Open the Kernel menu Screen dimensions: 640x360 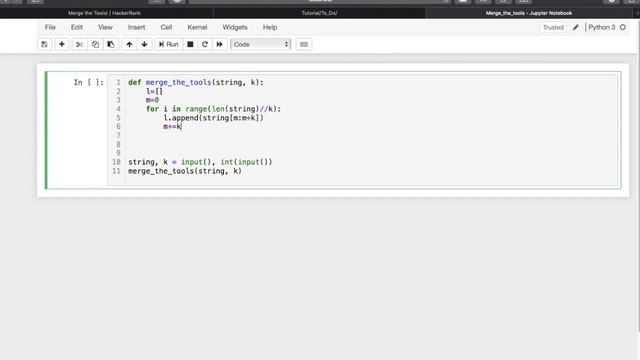pos(197,27)
